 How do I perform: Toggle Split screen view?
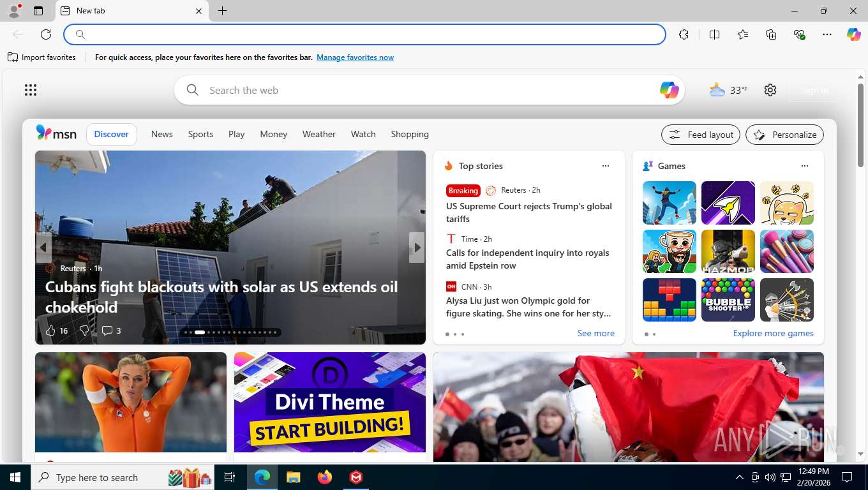(714, 34)
